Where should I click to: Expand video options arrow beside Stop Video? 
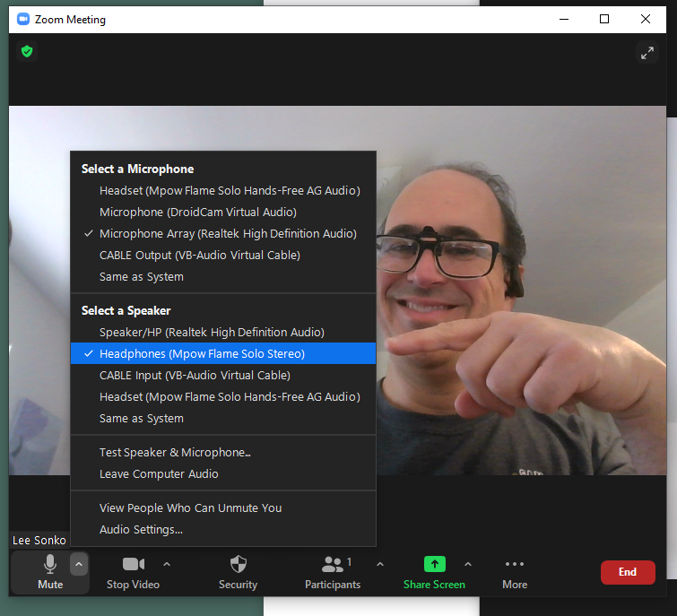tap(167, 564)
